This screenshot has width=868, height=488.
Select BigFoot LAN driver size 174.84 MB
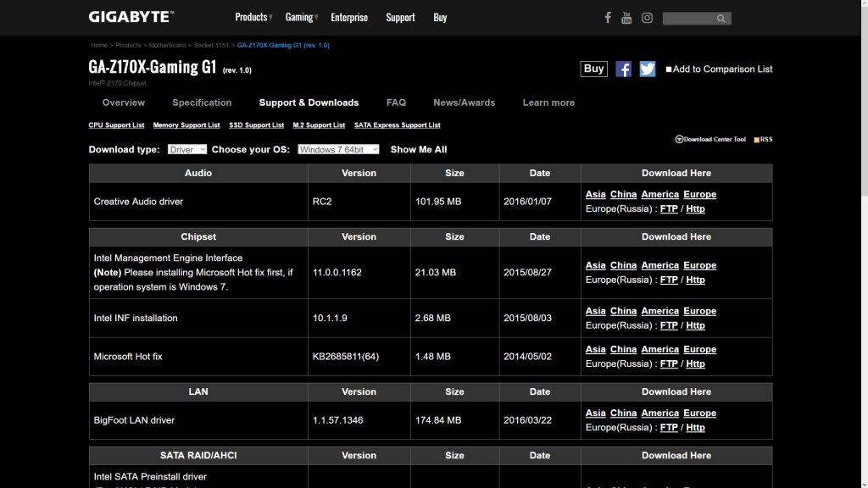(438, 420)
